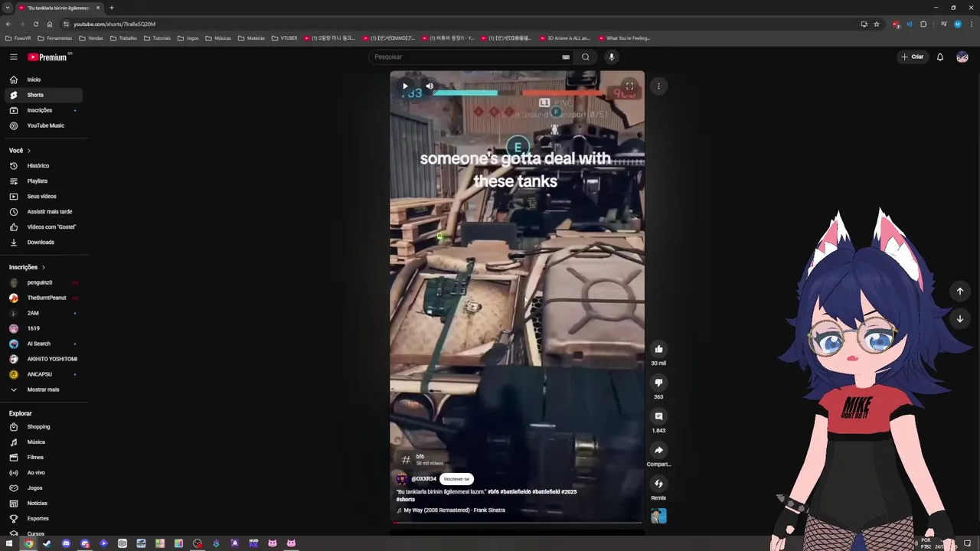Open the VTUBER bookmarks folder
980x551 pixels.
(x=284, y=38)
